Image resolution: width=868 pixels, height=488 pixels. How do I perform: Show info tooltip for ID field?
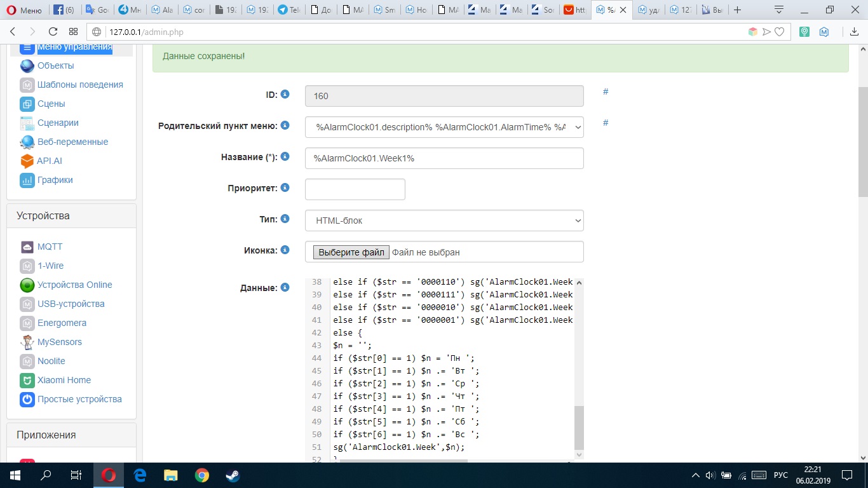coord(285,94)
